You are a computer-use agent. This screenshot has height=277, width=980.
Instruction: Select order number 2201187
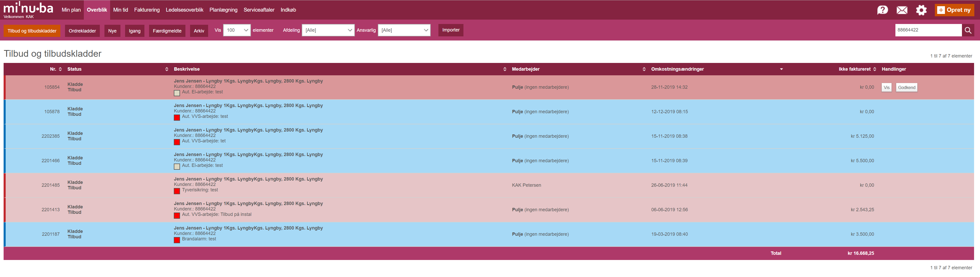[51, 234]
